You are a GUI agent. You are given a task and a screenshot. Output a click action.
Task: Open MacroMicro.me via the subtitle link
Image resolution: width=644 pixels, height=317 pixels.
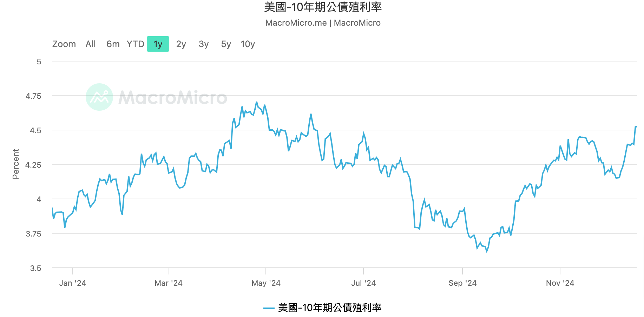click(x=296, y=22)
